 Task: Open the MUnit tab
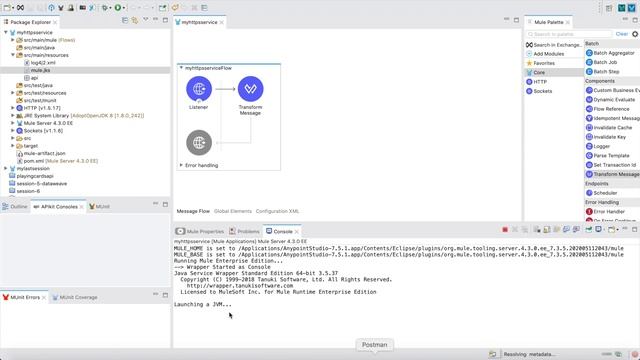point(99,207)
